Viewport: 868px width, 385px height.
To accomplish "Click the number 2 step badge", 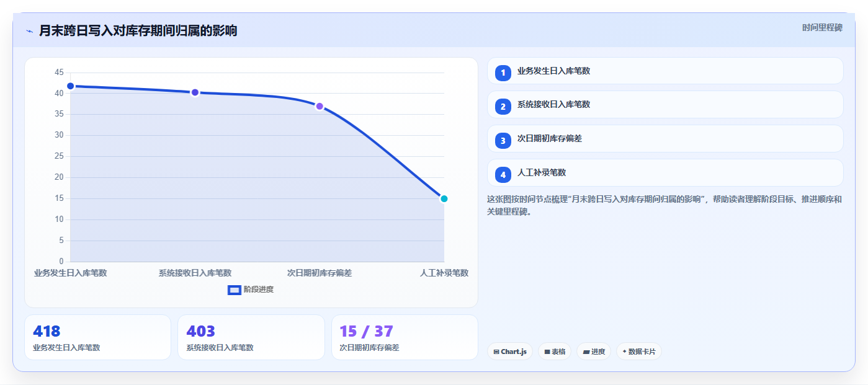I will coord(503,107).
